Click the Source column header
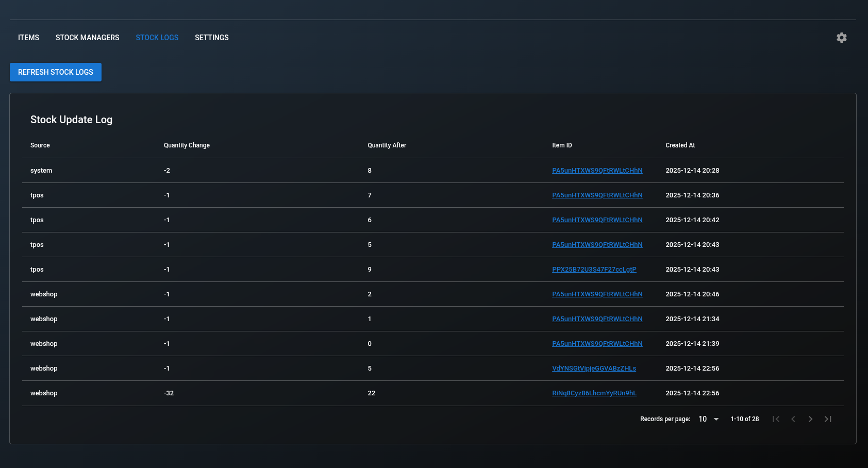Image resolution: width=868 pixels, height=468 pixels. 40,145
